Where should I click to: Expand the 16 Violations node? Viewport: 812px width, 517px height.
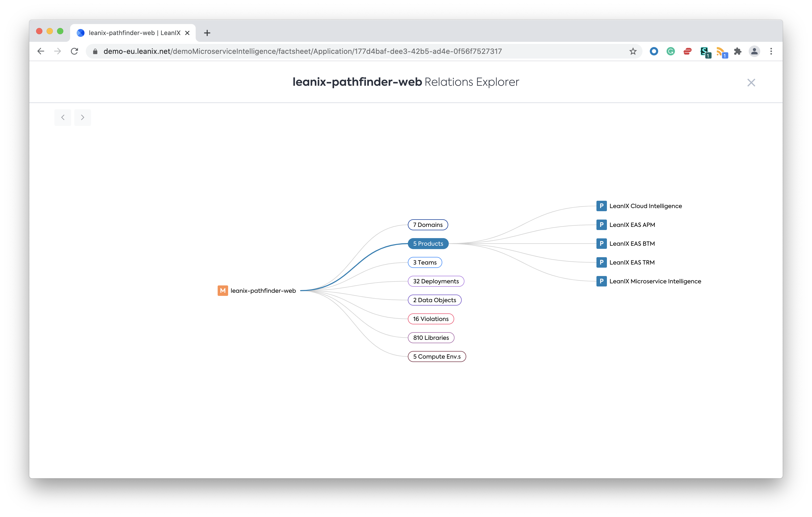click(x=431, y=319)
